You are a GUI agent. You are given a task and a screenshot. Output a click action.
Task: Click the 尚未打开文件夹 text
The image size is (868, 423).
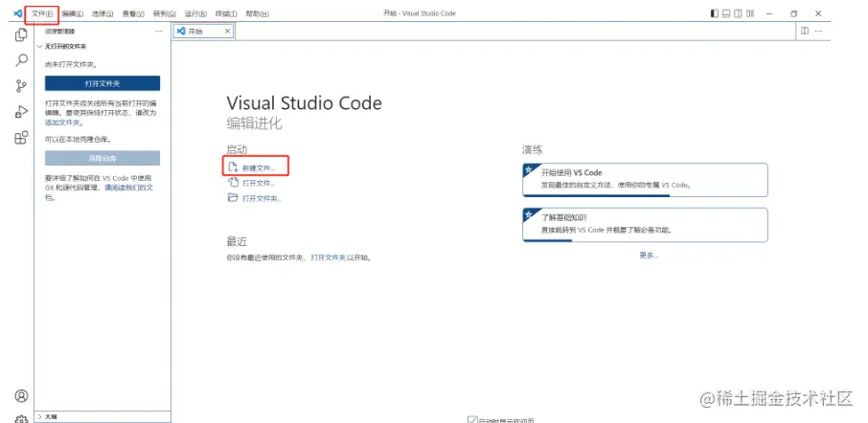[71, 65]
